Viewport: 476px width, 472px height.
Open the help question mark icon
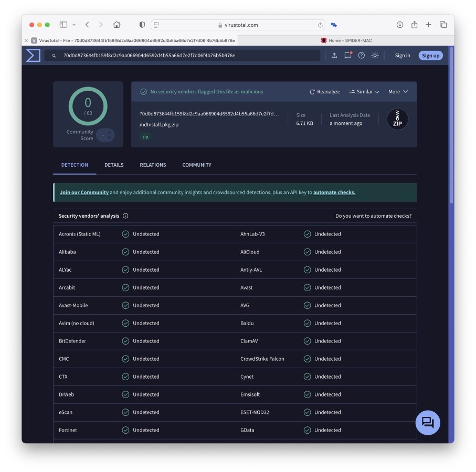coord(361,55)
